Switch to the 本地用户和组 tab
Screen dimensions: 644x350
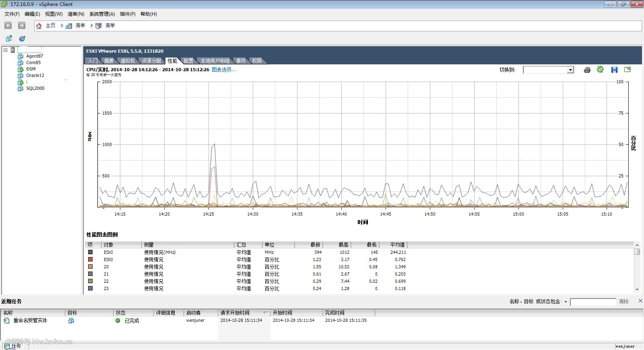pyautogui.click(x=215, y=61)
